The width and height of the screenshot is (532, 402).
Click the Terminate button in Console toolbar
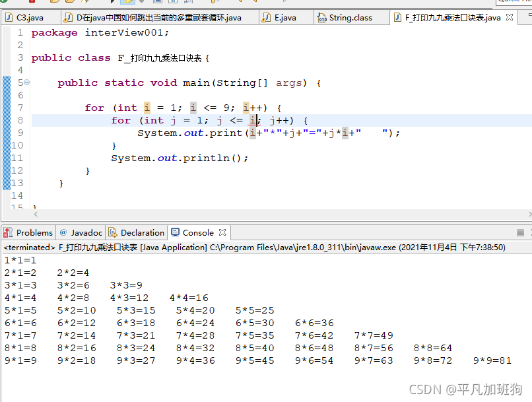coord(520,233)
